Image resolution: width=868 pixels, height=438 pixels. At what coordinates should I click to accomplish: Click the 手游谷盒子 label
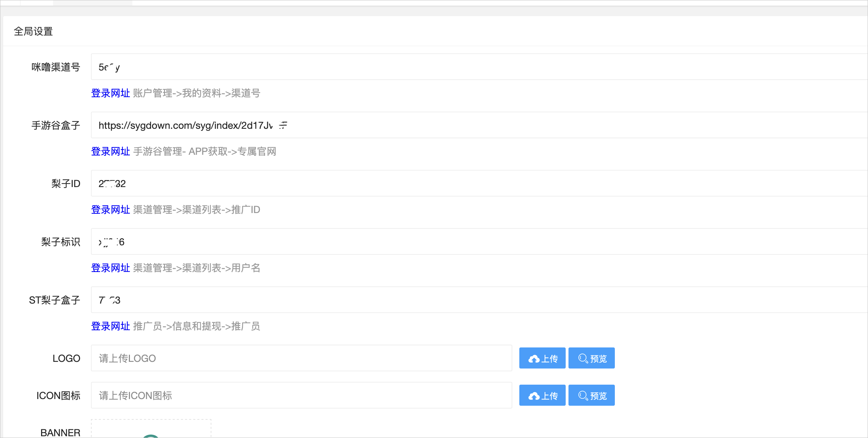(x=56, y=125)
